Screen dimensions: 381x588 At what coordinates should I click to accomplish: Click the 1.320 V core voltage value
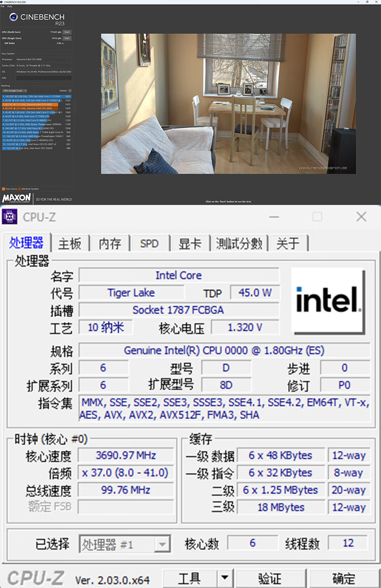click(245, 328)
